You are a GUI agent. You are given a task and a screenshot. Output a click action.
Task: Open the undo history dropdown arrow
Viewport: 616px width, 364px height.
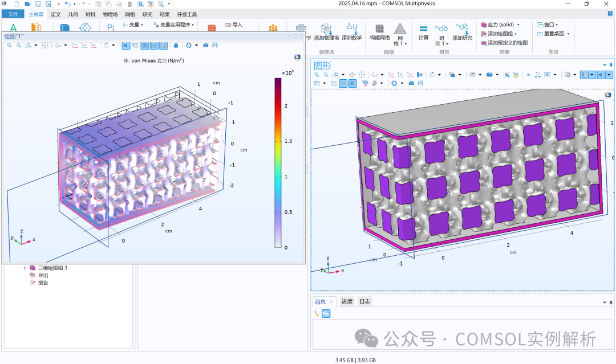point(74,4)
